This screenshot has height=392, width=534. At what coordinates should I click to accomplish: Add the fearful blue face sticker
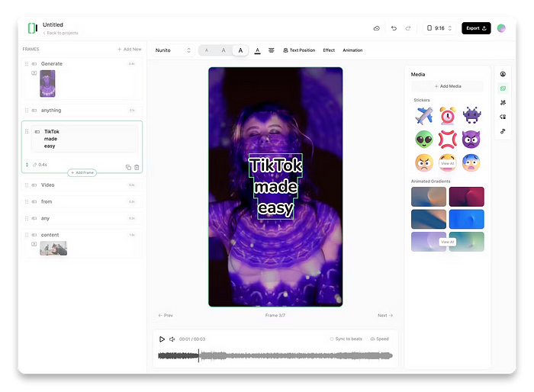471,162
